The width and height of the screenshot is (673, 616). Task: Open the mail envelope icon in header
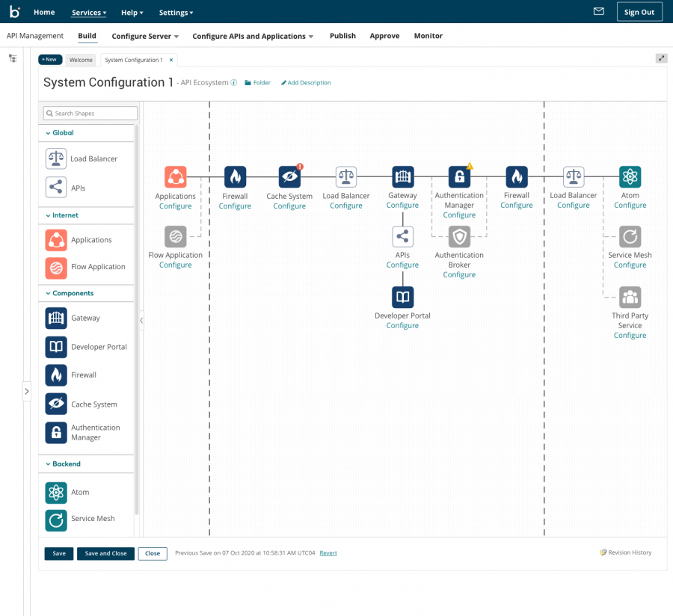click(598, 12)
